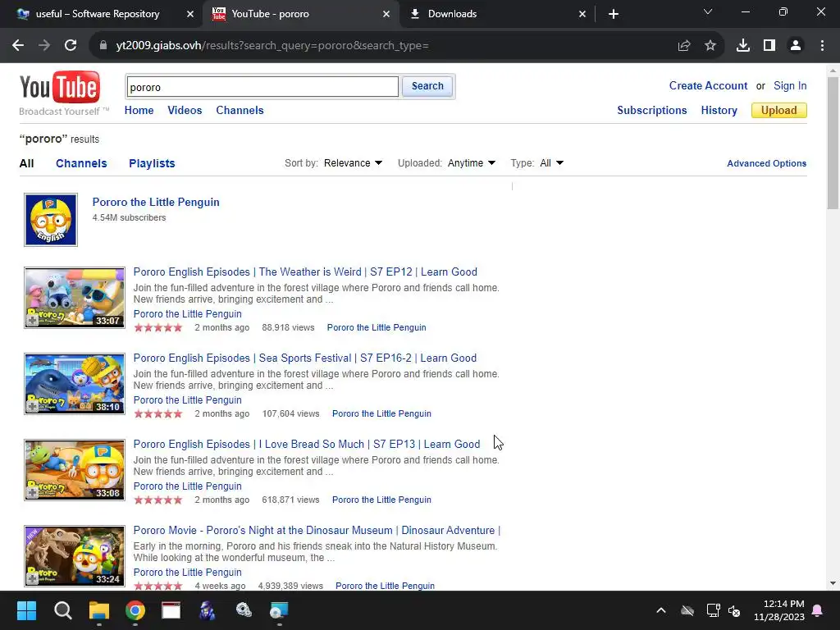Add Sea Sports Festival video to queue

click(x=32, y=407)
